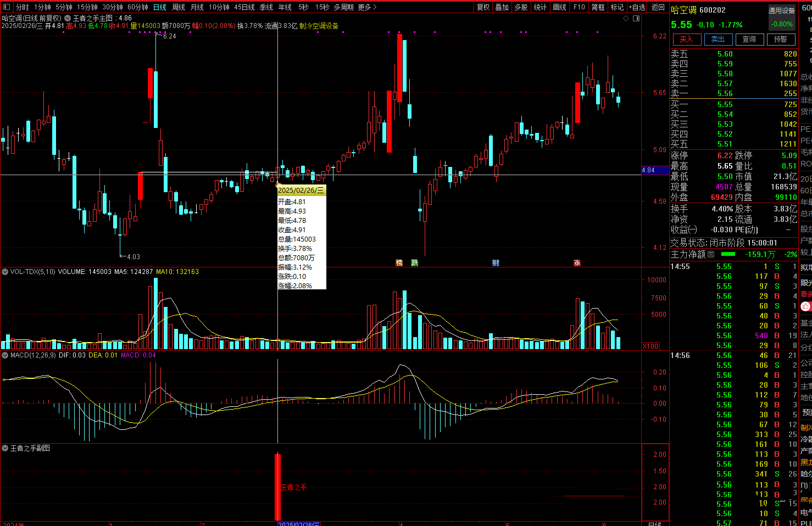Click the blue 财 marker icon
Viewport: 812px width, 526px height.
pyautogui.click(x=496, y=263)
